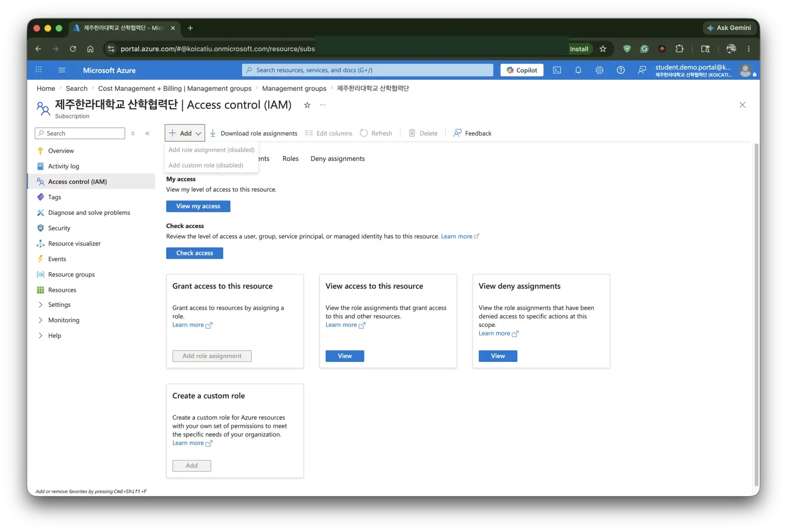Open Resources in the side menu
The image size is (787, 532).
tap(91, 290)
